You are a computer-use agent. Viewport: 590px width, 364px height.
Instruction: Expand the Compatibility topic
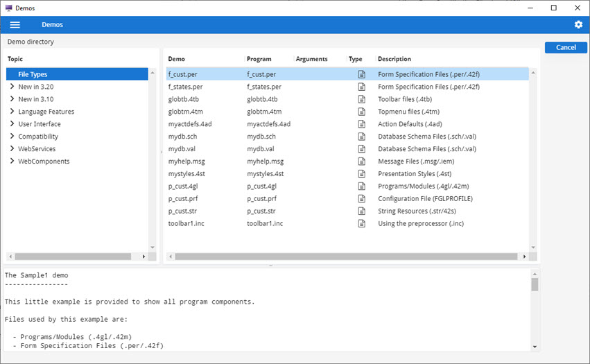click(12, 136)
